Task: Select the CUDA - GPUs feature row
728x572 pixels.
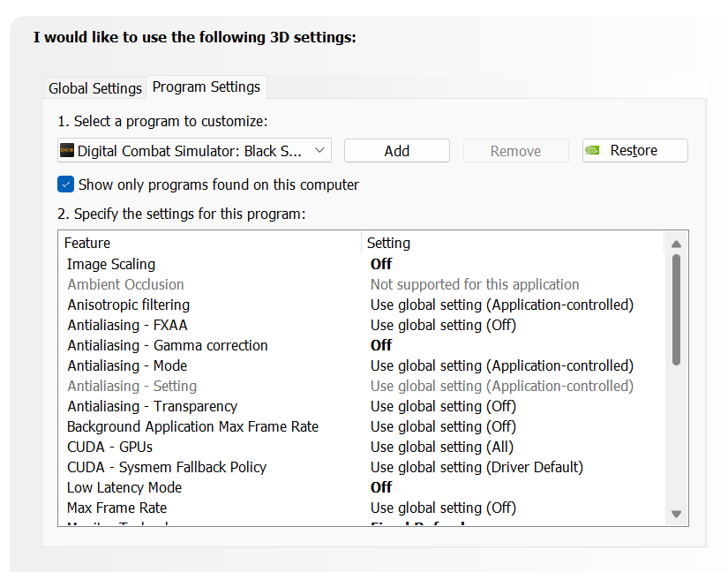Action: [362, 448]
